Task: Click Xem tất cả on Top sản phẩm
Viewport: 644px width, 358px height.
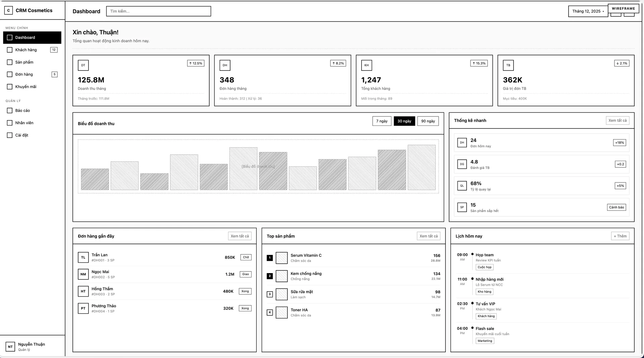Action: pyautogui.click(x=428, y=236)
